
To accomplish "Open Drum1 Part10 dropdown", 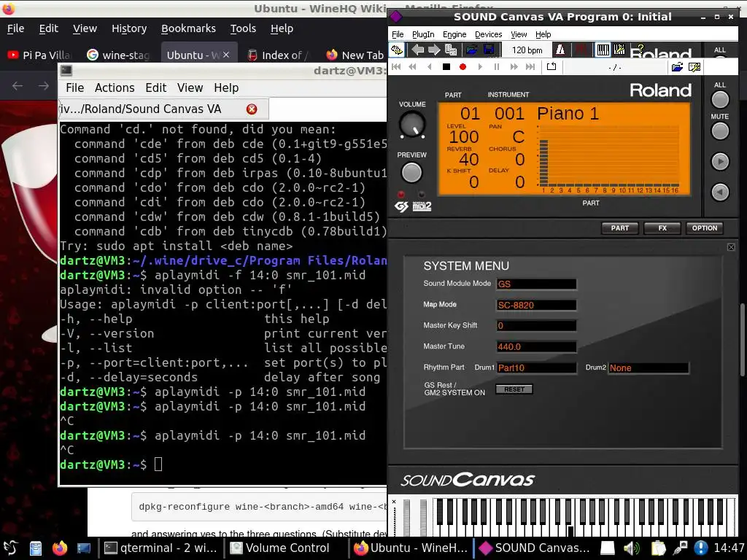I will click(536, 367).
